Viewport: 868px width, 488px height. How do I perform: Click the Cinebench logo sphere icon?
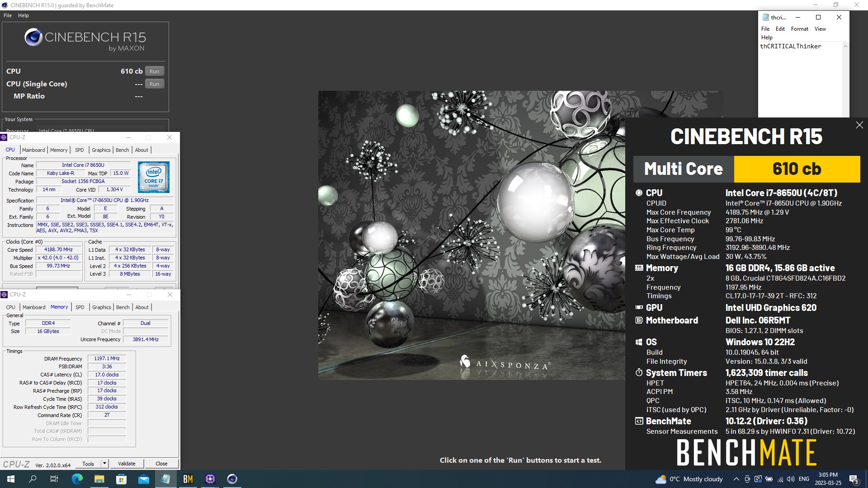click(33, 38)
